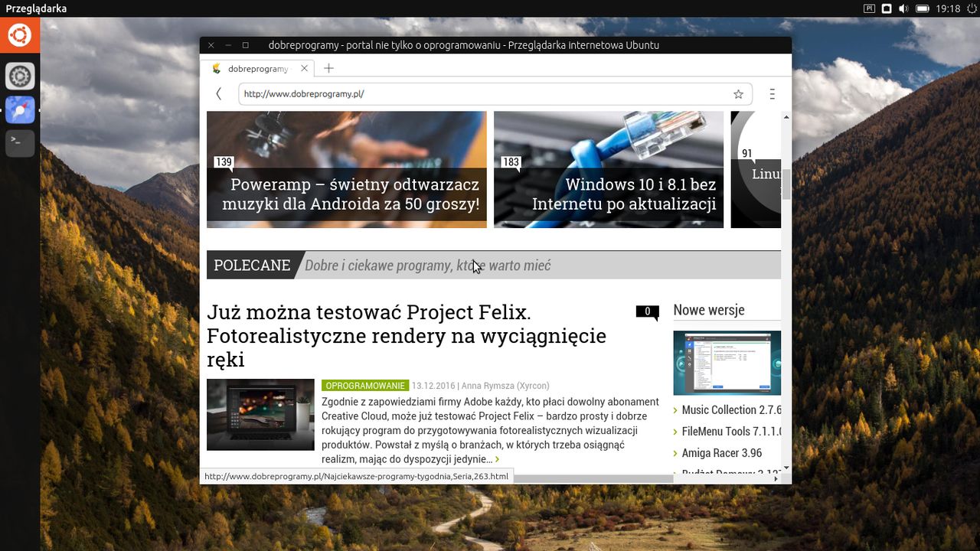Viewport: 980px width, 551px height.
Task: Open the sound volume indicator
Action: (x=903, y=8)
